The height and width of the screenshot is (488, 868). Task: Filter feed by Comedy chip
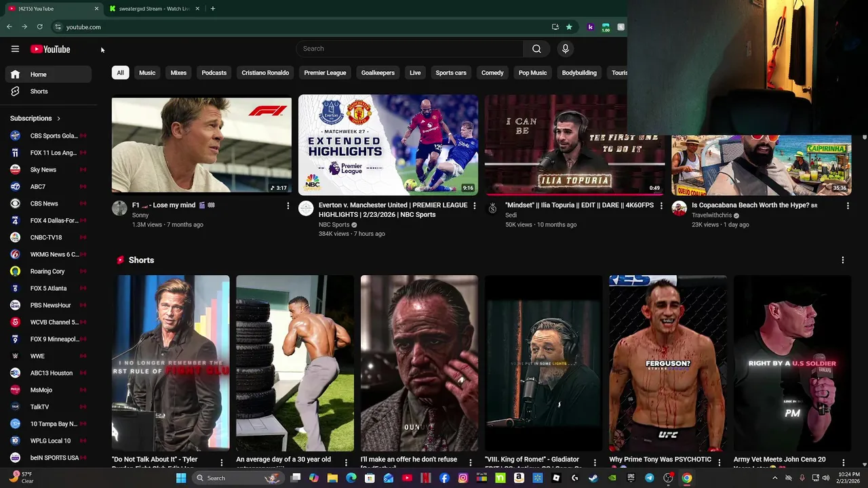(x=492, y=73)
